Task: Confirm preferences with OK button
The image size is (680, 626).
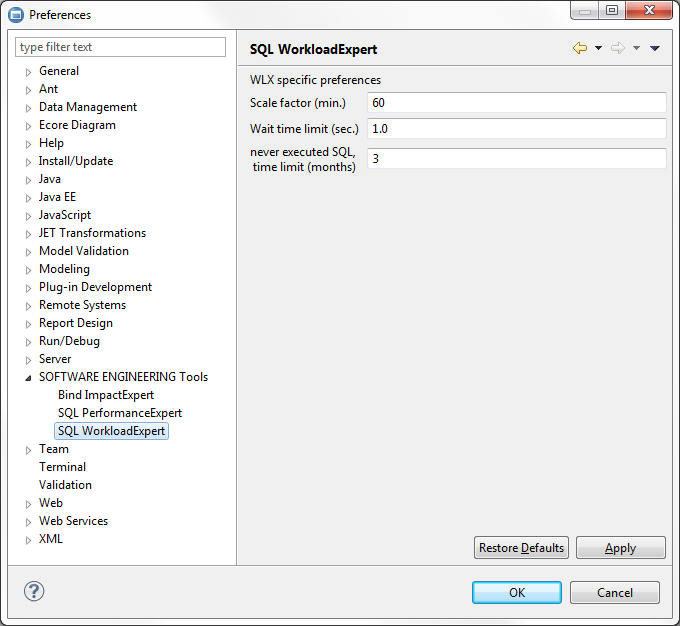Action: tap(516, 592)
